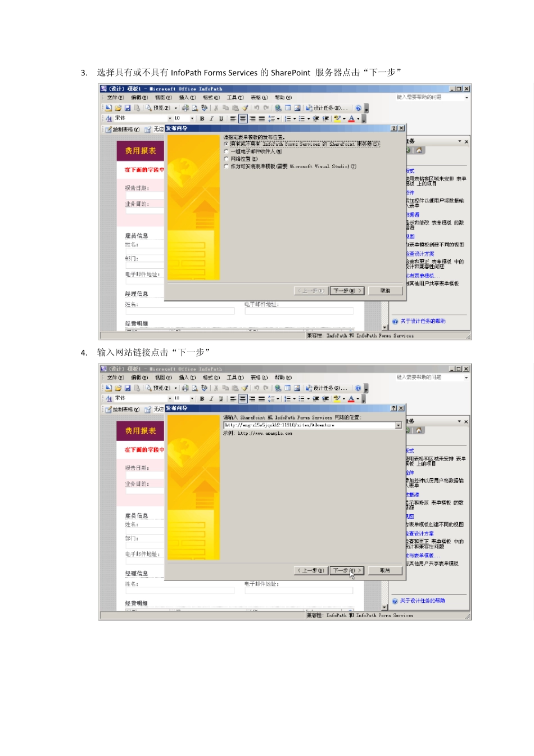Click the New icon in upper screenshot toolbar
Screen dimensions: 534x756
pyautogui.click(x=108, y=107)
